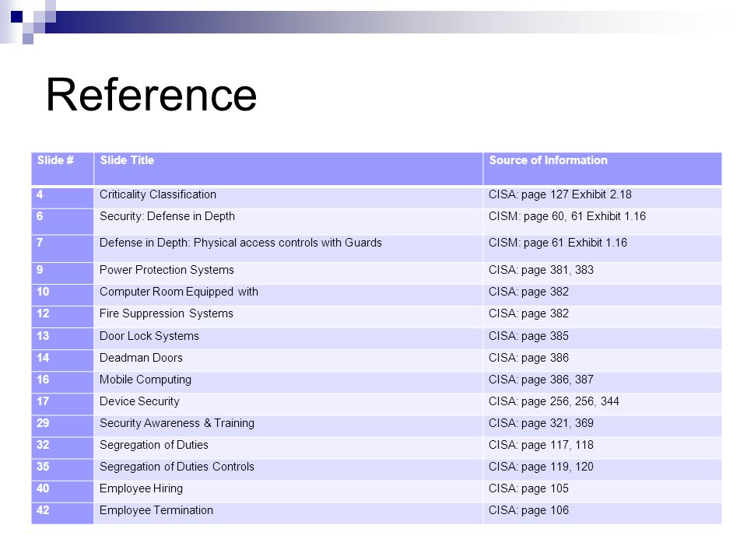This screenshot has height=560, width=747.
Task: Click slide number 16 cell
Action: pyautogui.click(x=62, y=383)
